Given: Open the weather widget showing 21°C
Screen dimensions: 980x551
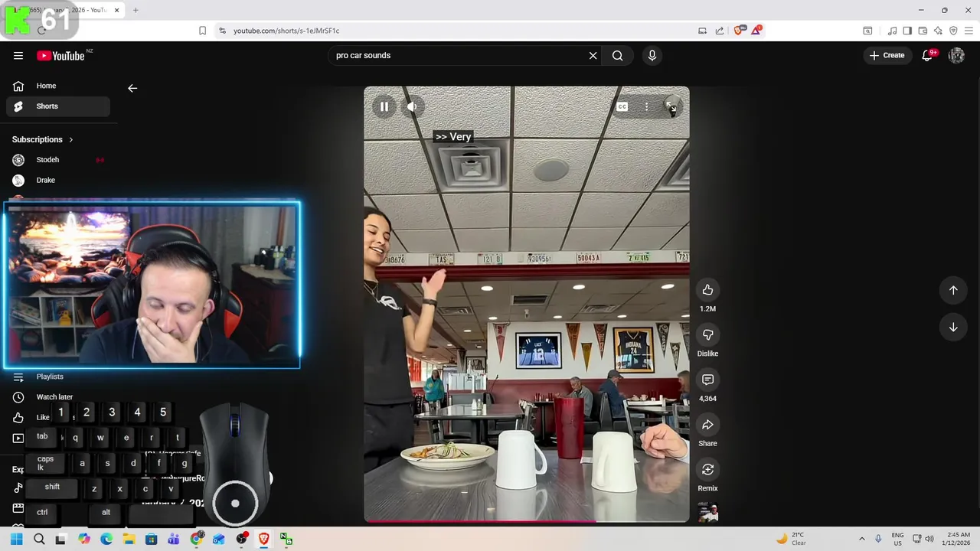Looking at the screenshot, I should point(791,539).
